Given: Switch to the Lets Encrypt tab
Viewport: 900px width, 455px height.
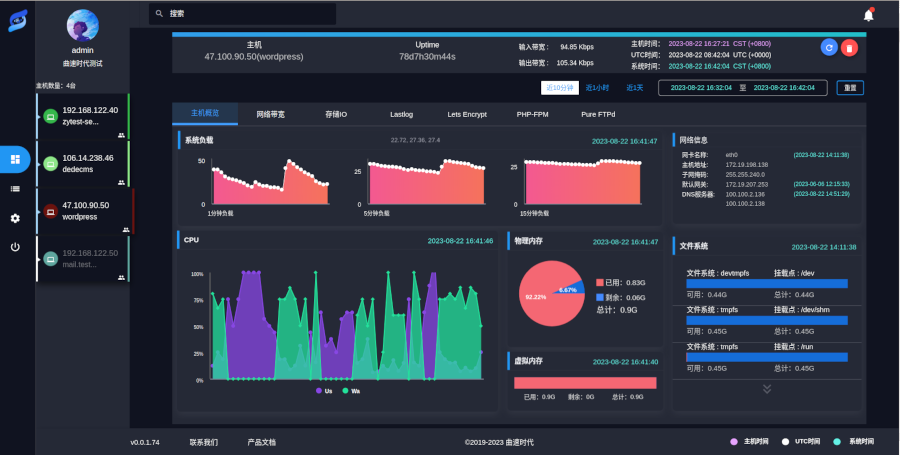Looking at the screenshot, I should [467, 114].
